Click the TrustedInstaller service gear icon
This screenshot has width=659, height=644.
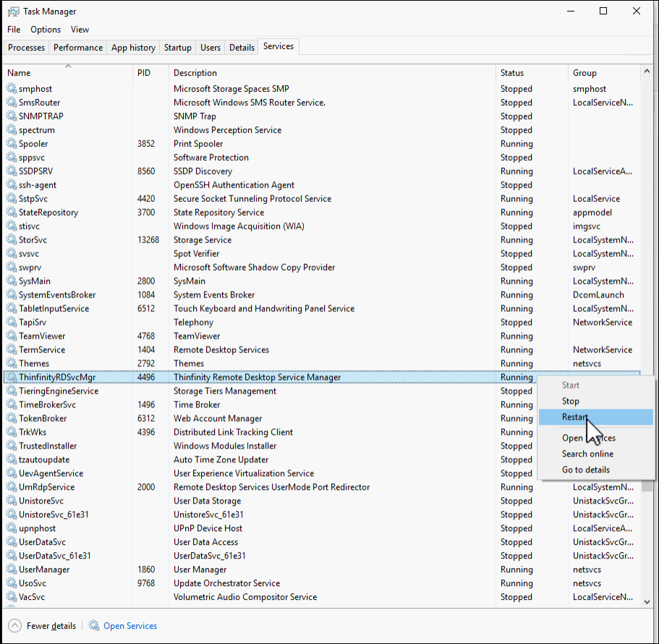[11, 446]
